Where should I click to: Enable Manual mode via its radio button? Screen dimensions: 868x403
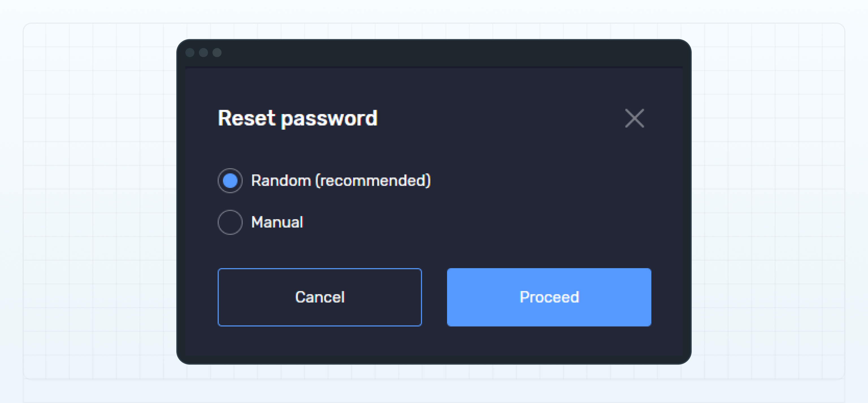pos(230,222)
